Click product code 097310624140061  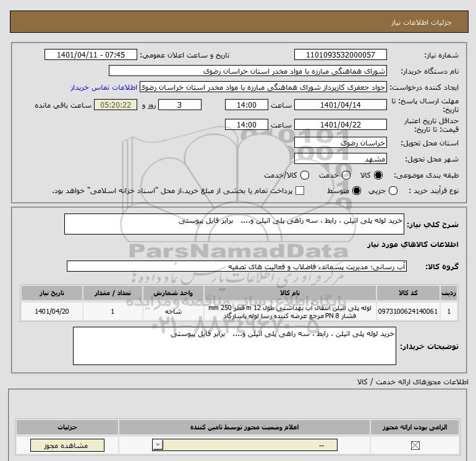408,311
